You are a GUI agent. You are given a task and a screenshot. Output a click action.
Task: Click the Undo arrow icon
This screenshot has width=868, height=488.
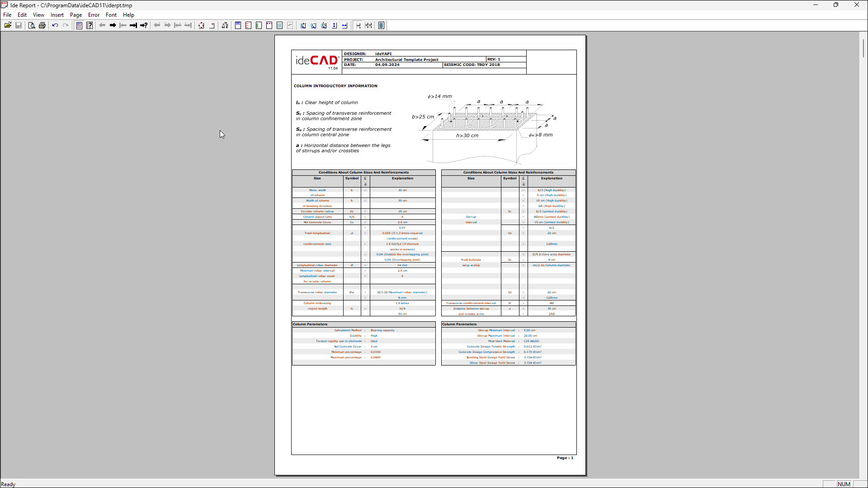click(x=55, y=25)
